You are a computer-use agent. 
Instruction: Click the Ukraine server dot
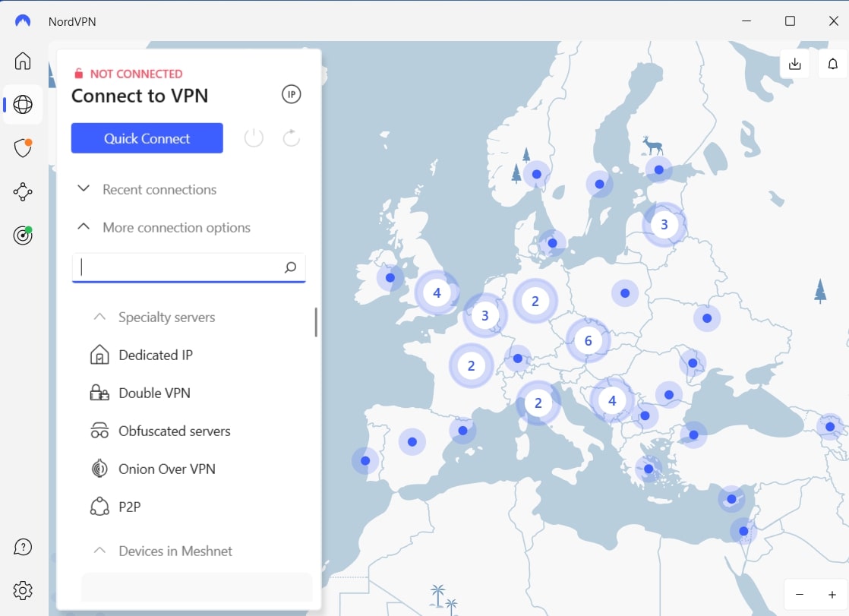(x=707, y=318)
